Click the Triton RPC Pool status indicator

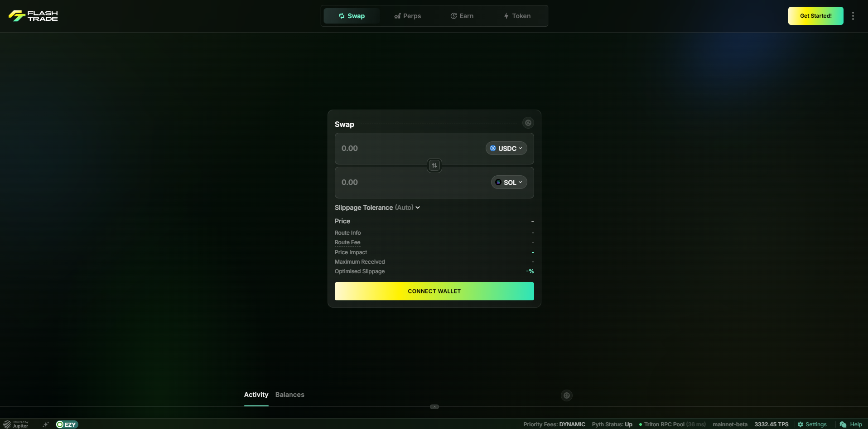pos(672,424)
